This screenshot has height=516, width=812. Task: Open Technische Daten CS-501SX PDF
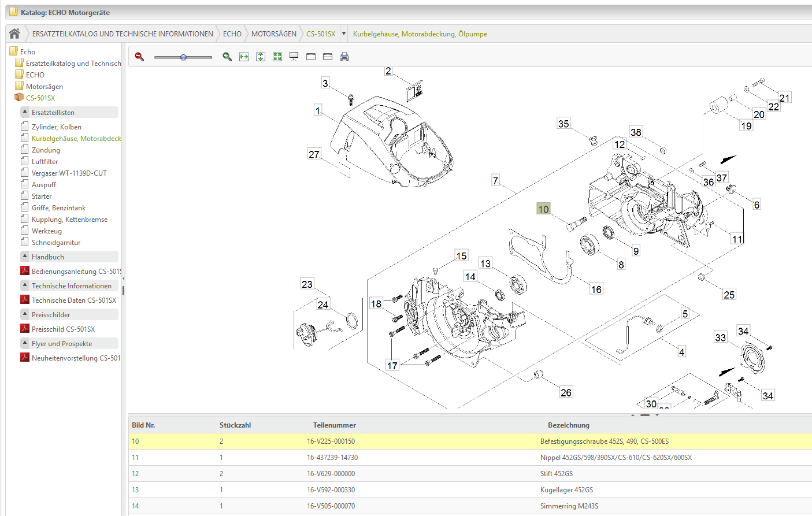tap(73, 300)
